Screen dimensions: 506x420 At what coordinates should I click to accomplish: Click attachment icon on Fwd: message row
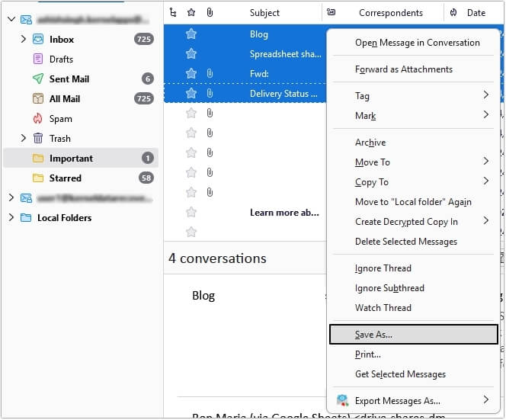[210, 74]
